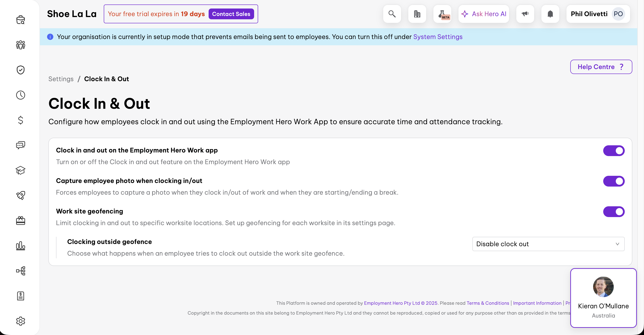
Task: Go back to Settings via breadcrumb
Action: pos(61,79)
